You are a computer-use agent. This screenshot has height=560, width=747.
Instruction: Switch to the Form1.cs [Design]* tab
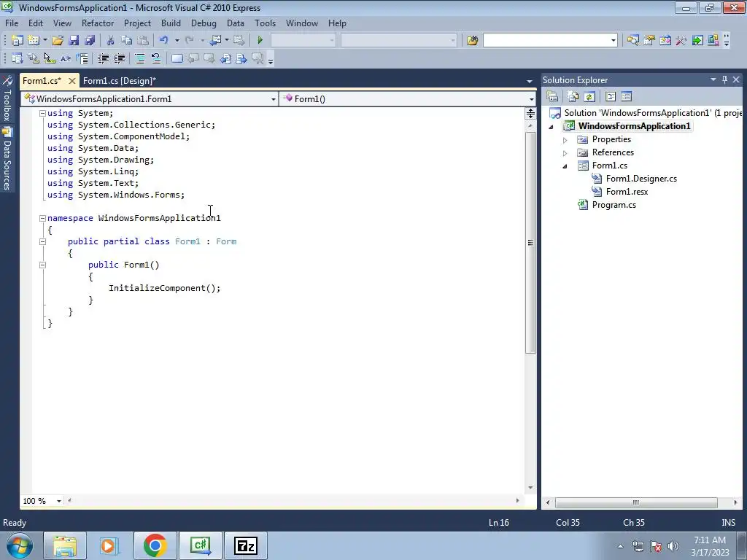click(120, 81)
